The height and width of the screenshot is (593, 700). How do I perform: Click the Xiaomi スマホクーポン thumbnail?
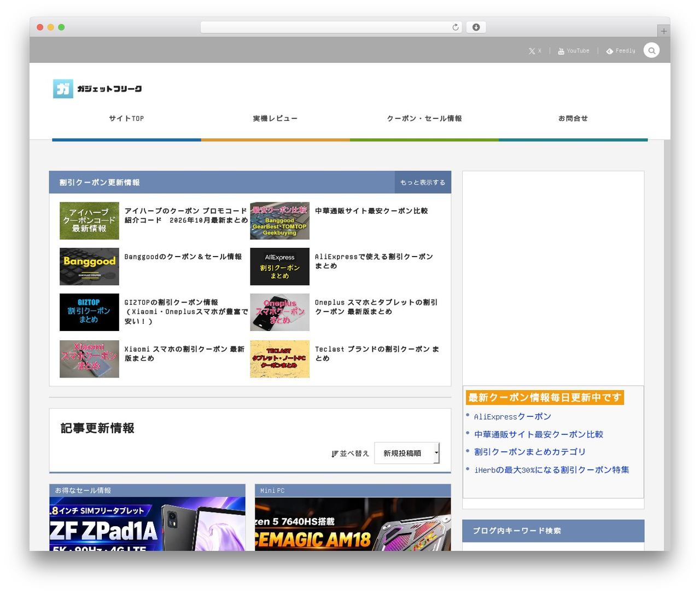(89, 359)
